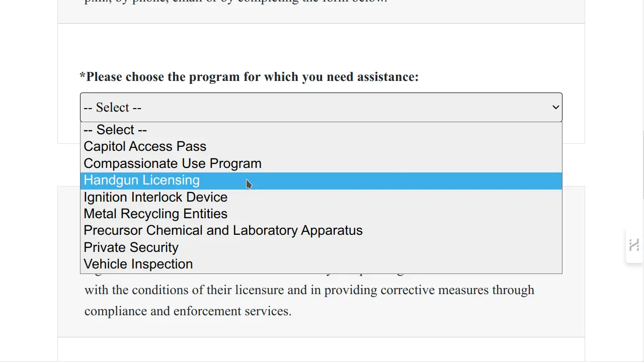Select Precursor Chemical and Laboratory Apparatus
The width and height of the screenshot is (644, 362).
[223, 230]
